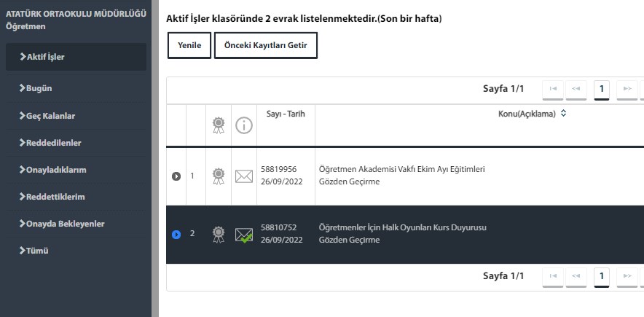Click the badge icon in row 1
The image size is (644, 317).
click(x=218, y=176)
